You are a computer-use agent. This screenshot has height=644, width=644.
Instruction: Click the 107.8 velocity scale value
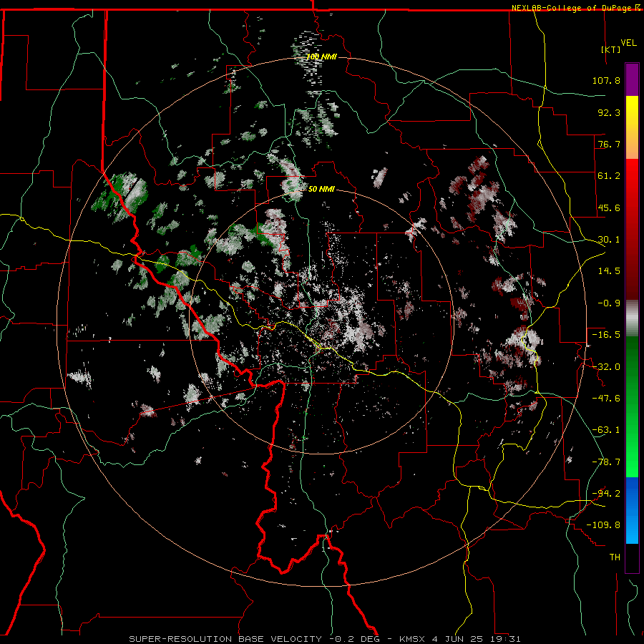pos(606,80)
